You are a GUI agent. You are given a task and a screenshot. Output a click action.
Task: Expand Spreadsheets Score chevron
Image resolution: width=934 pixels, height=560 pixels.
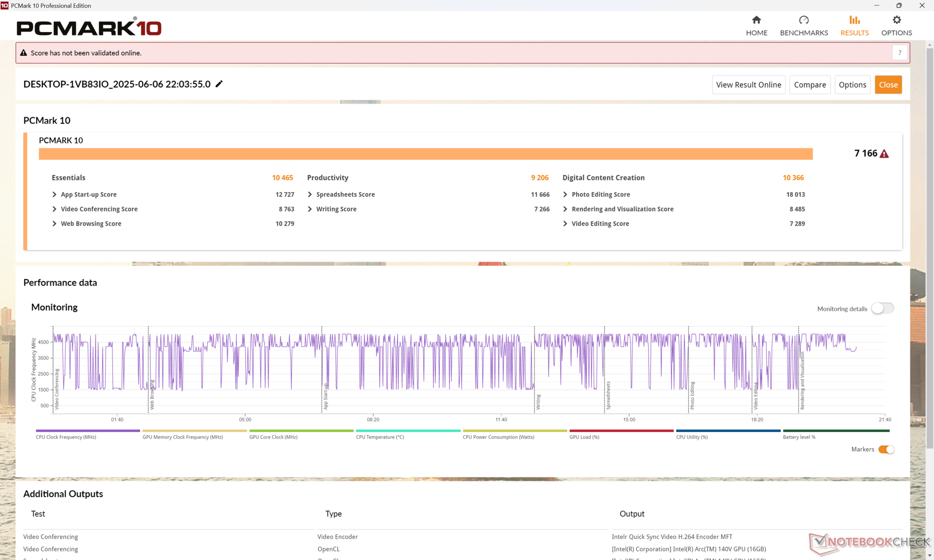tap(310, 194)
